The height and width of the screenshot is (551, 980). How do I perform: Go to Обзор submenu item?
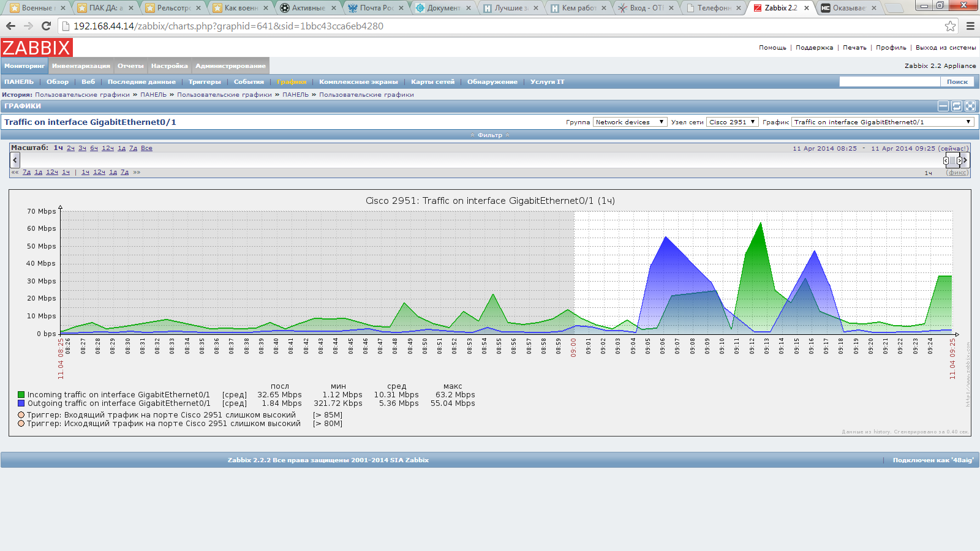(58, 81)
